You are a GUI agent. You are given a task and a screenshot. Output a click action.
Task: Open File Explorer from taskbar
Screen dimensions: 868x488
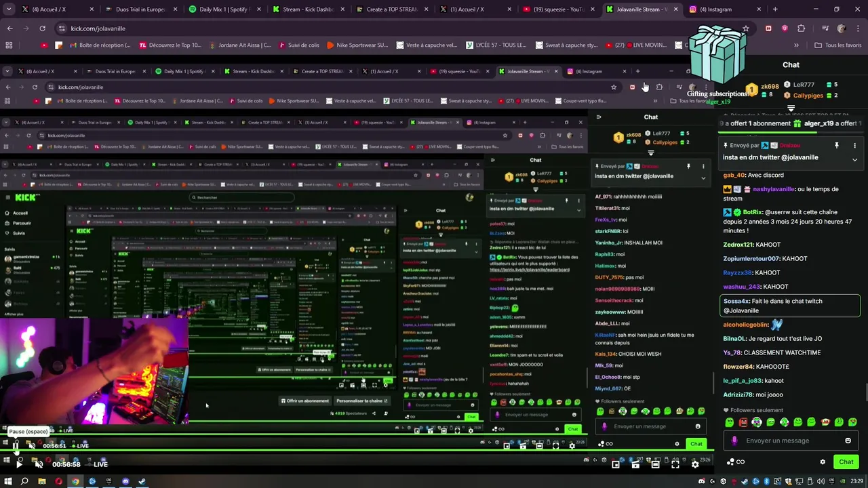41,481
